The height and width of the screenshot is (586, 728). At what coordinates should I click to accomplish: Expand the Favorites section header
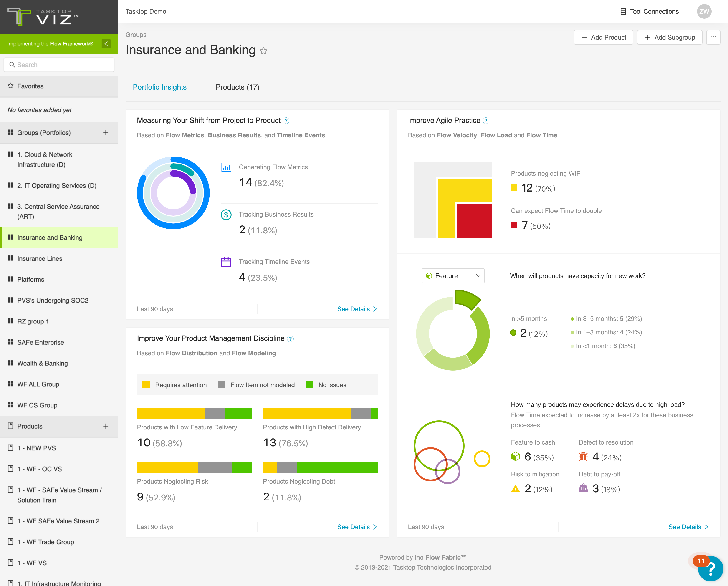click(x=59, y=86)
